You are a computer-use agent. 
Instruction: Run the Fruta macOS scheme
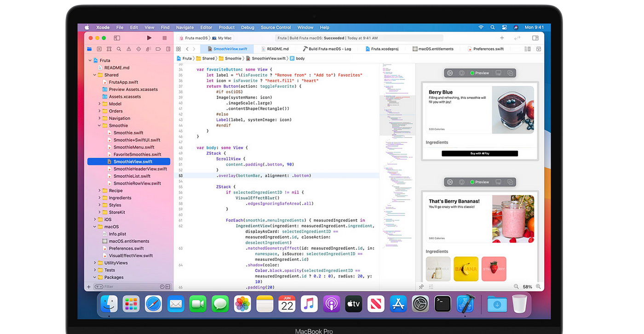pyautogui.click(x=149, y=38)
